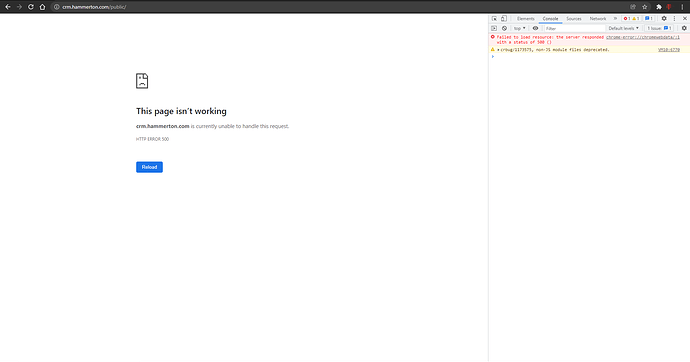Share this page icon in address bar
The height and width of the screenshot is (362, 690).
tap(633, 7)
